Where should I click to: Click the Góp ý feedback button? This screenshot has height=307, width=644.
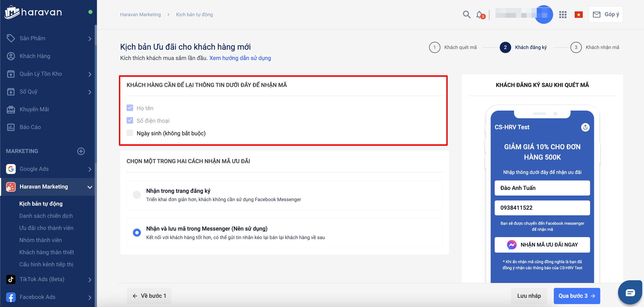[606, 15]
